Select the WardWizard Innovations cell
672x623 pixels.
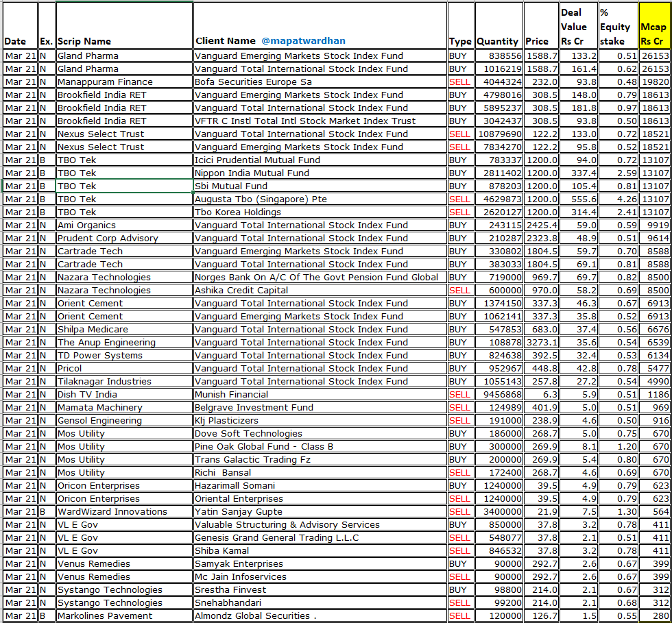click(x=124, y=511)
